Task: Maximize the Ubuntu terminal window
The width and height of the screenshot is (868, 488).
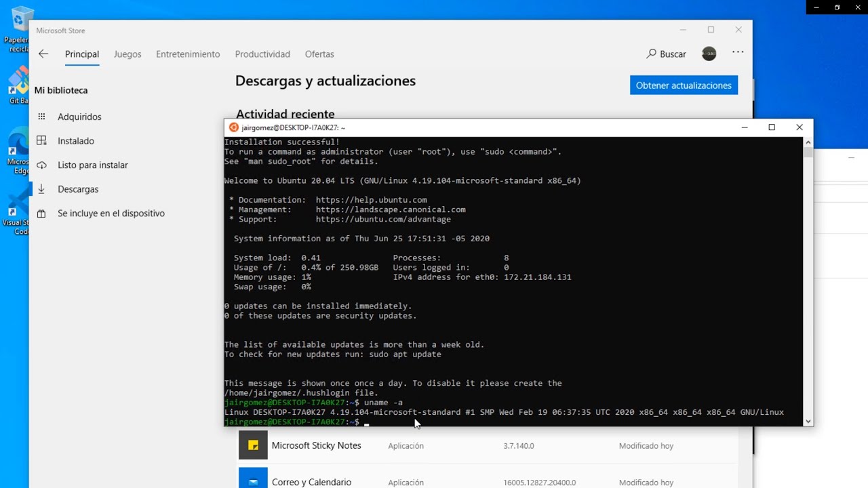Action: (772, 127)
